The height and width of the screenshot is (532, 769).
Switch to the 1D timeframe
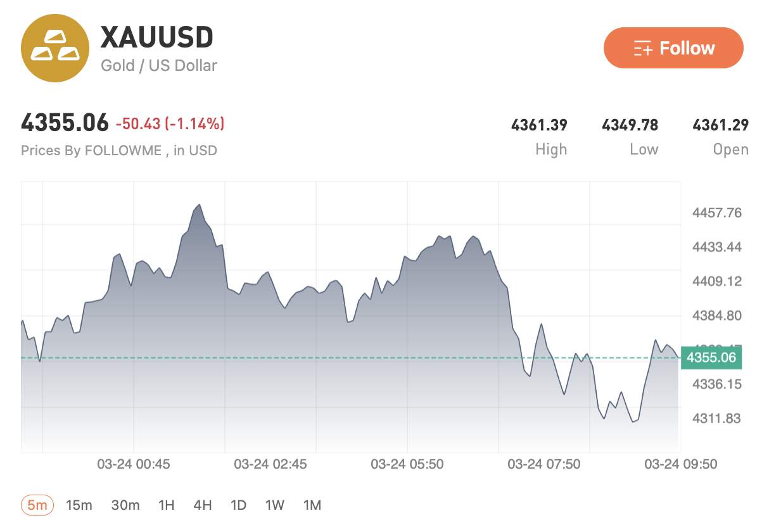click(239, 505)
